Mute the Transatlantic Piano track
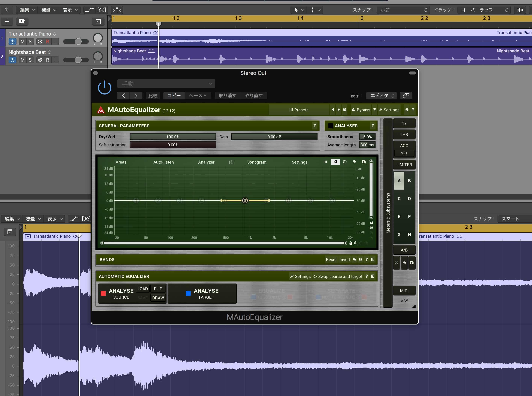Viewport: 532px width, 396px height. point(22,42)
